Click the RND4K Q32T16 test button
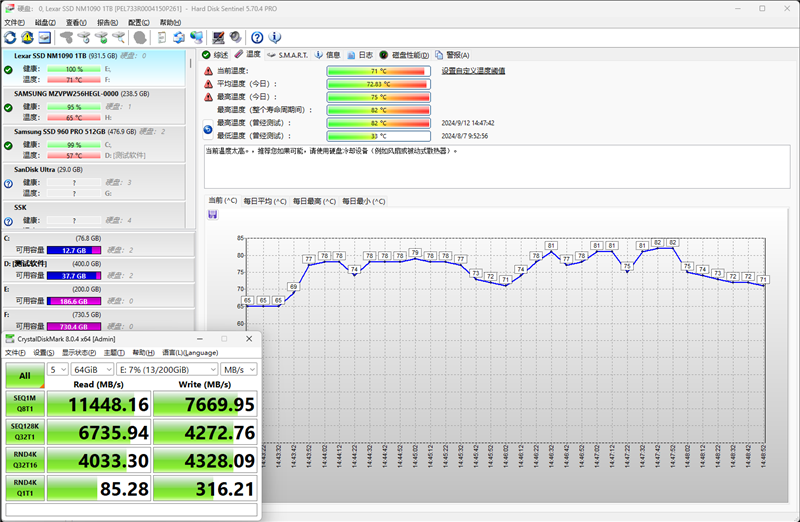Image resolution: width=800 pixels, height=522 pixels. (x=25, y=459)
